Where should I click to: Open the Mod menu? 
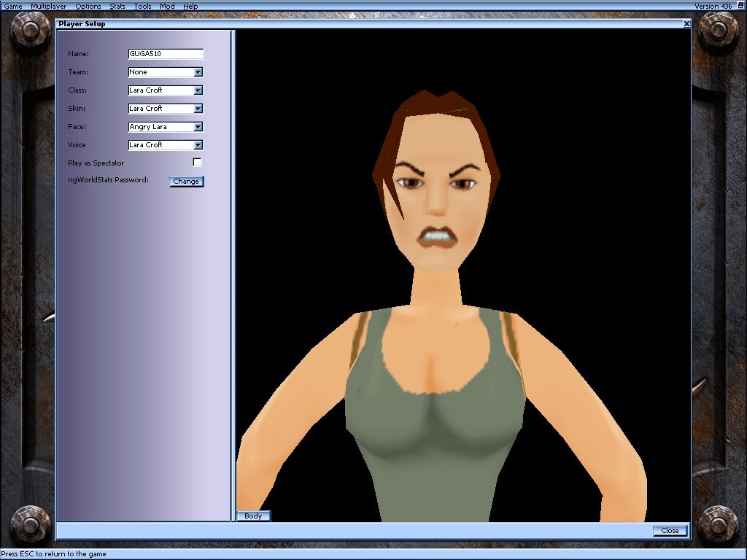coord(166,6)
